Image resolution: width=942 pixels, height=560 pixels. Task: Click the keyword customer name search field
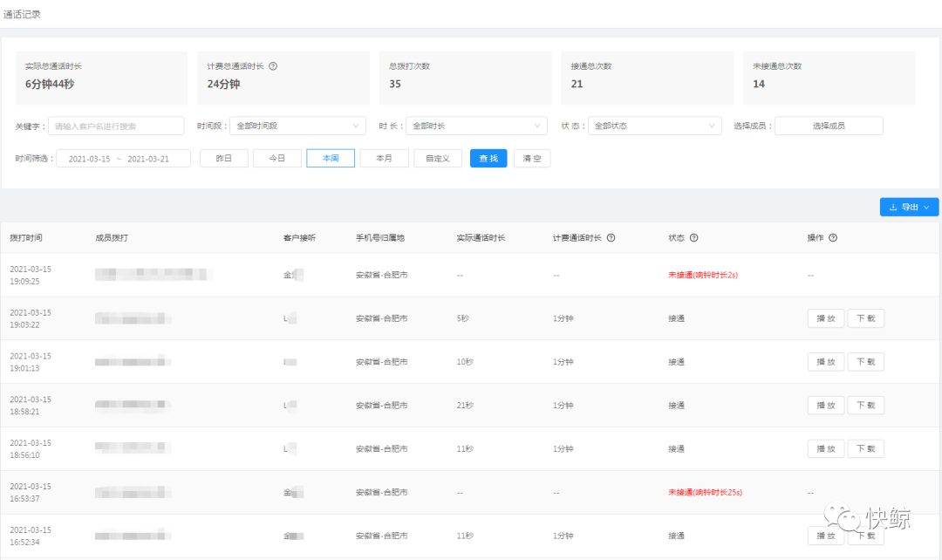click(x=116, y=126)
